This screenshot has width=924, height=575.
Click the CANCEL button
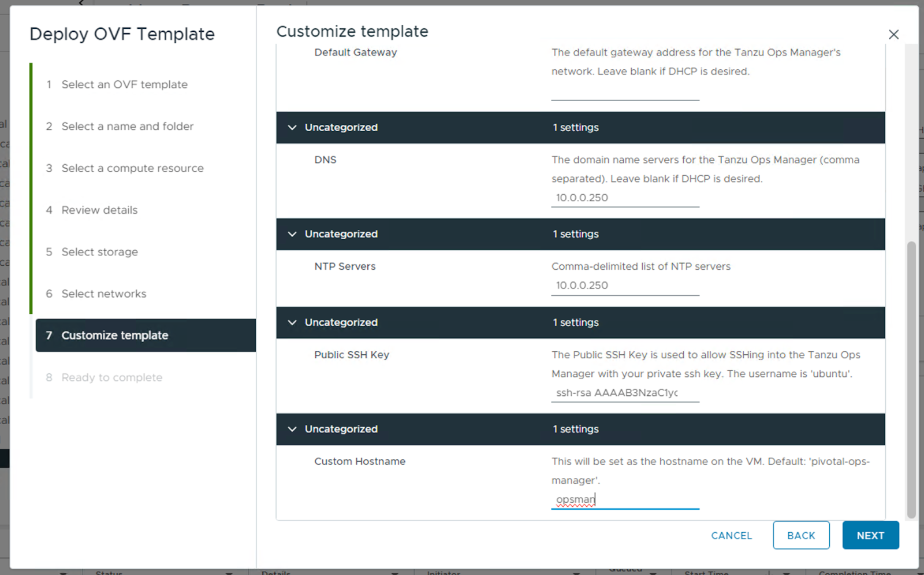pos(731,536)
